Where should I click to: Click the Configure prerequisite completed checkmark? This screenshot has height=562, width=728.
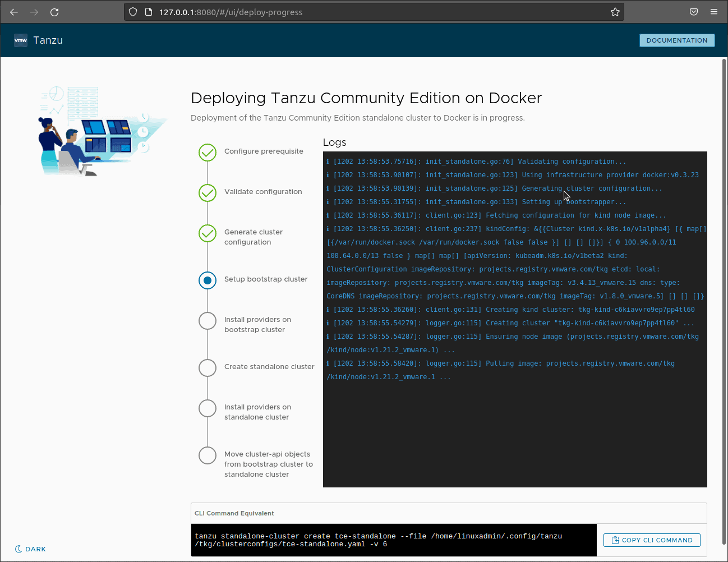tap(208, 153)
